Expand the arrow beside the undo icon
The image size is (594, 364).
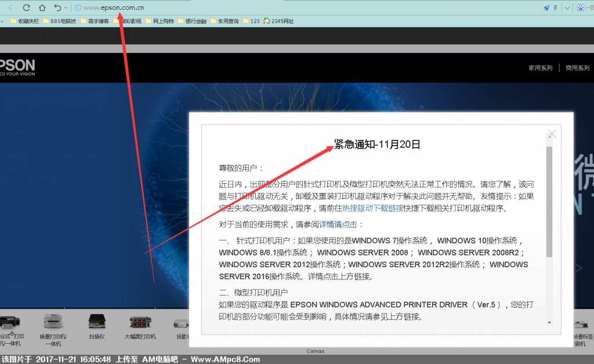pyautogui.click(x=66, y=8)
